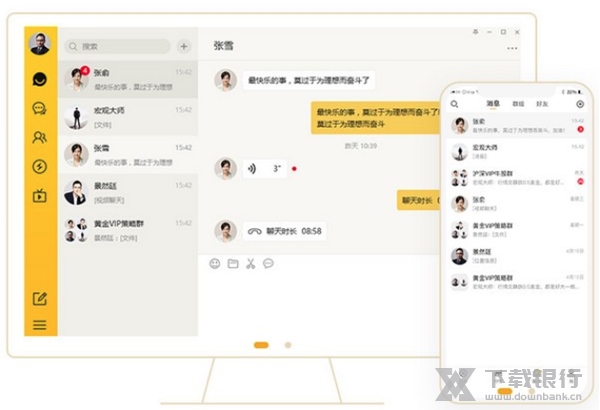Click the red unread dot by voice message
This screenshot has width=600, height=410.
(x=294, y=168)
